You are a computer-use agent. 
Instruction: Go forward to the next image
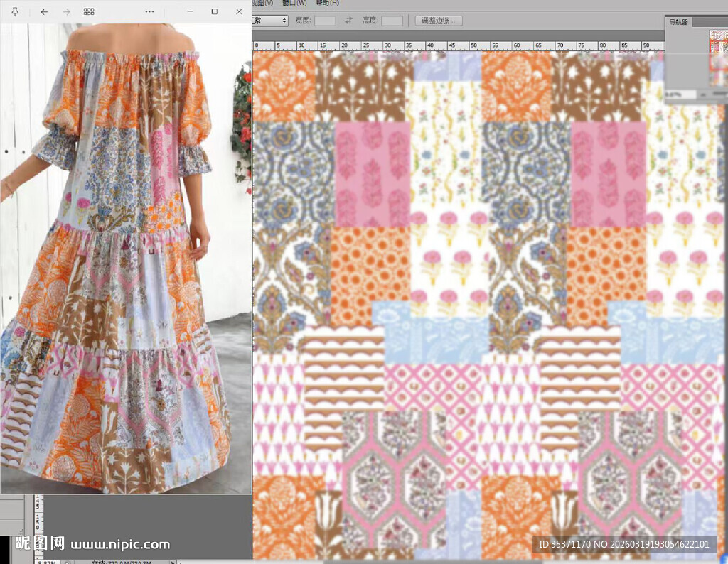67,11
